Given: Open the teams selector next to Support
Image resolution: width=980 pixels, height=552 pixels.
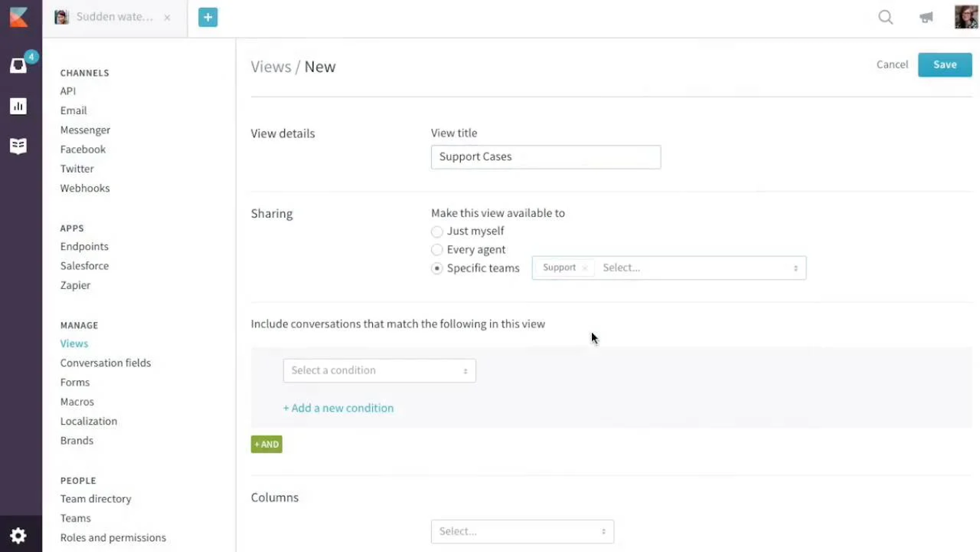Looking at the screenshot, I should pos(695,268).
